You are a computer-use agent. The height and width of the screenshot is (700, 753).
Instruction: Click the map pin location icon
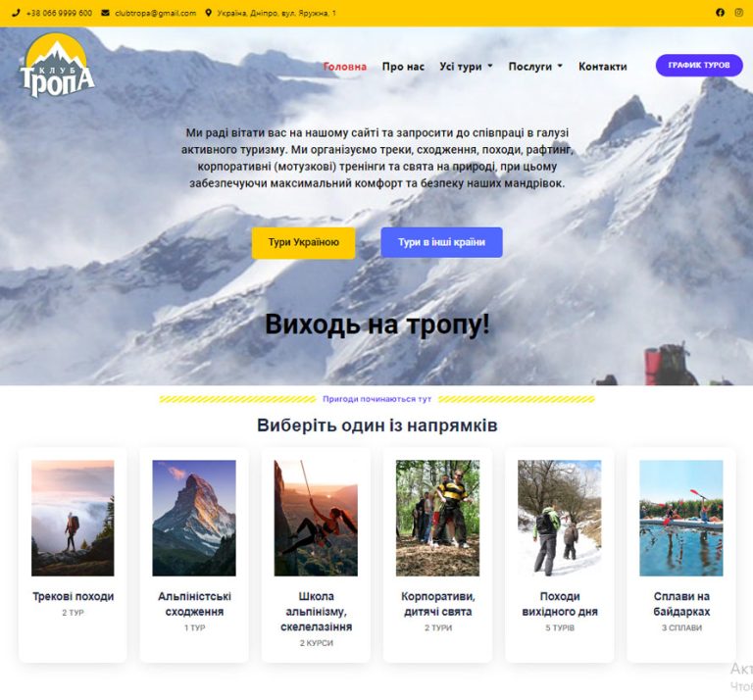pos(209,14)
